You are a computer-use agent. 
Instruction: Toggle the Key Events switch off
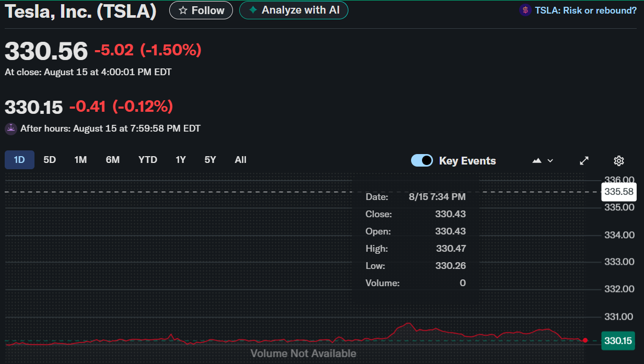tap(422, 160)
